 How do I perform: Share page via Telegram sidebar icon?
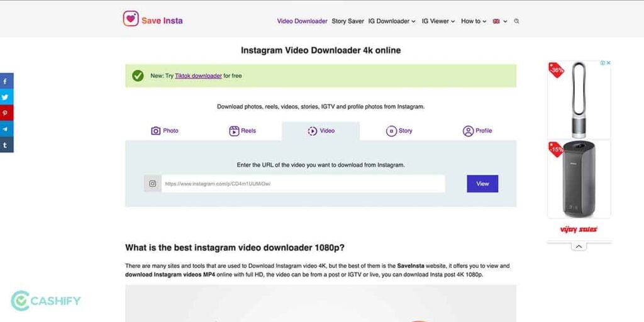point(6,129)
